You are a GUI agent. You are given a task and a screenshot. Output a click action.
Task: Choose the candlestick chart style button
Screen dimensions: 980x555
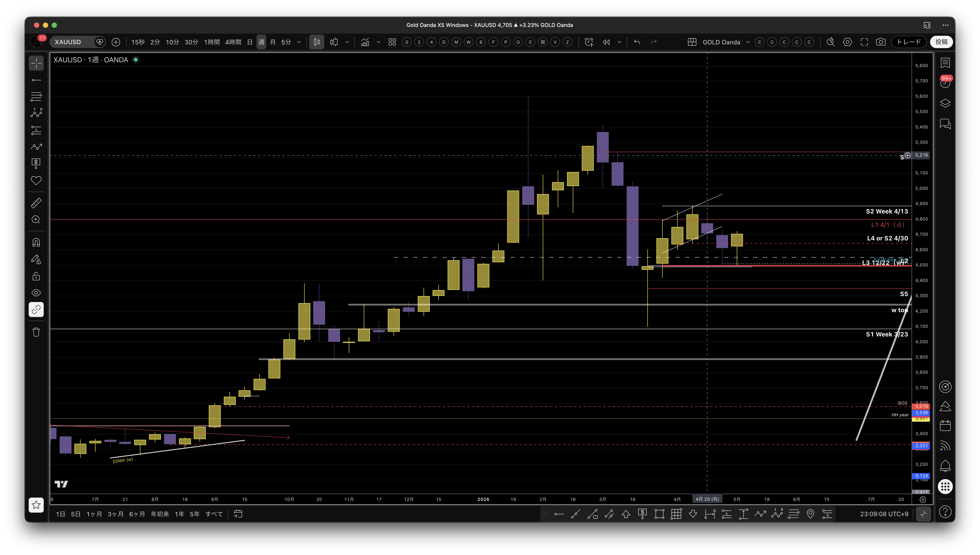(317, 42)
